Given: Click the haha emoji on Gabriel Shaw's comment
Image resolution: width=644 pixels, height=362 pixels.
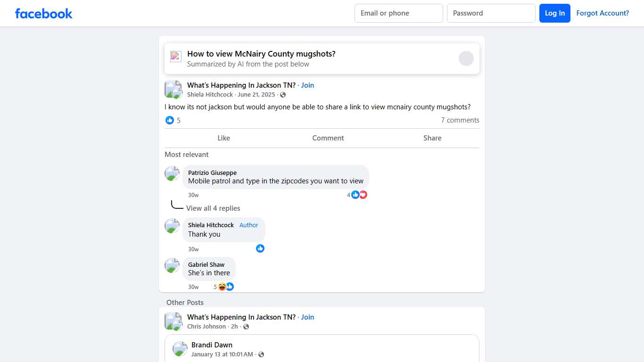Looking at the screenshot, I should click(222, 286).
